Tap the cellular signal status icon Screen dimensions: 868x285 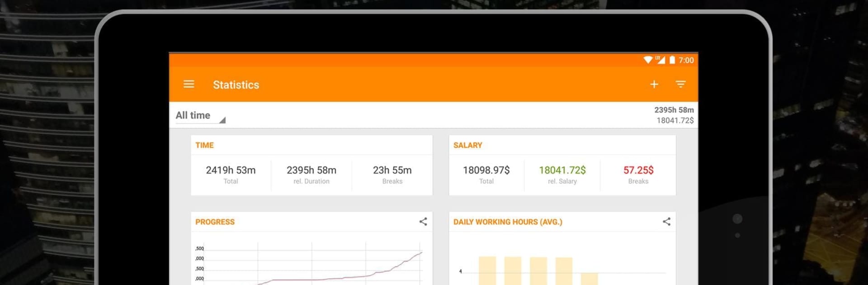(x=660, y=60)
